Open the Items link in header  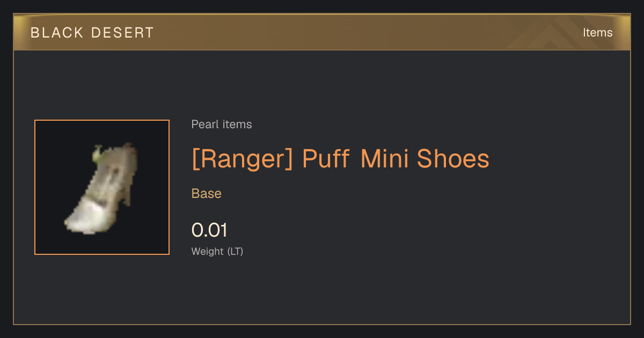tap(597, 33)
